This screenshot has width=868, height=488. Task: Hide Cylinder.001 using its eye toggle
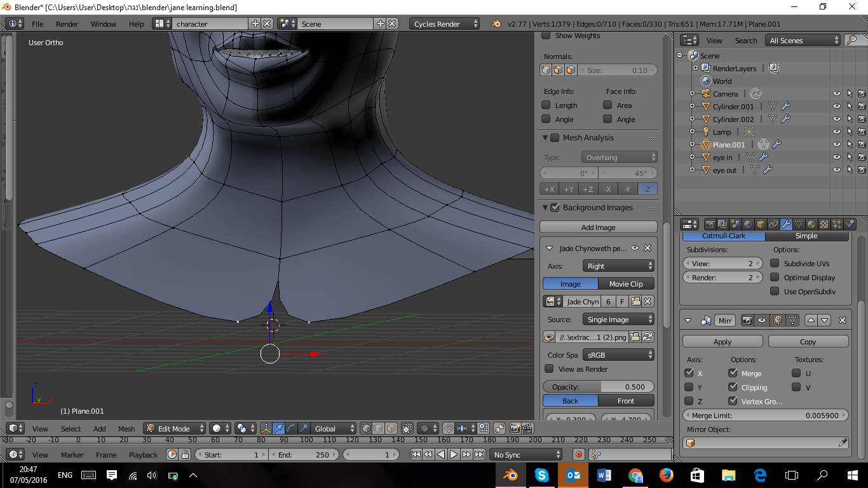click(836, 106)
